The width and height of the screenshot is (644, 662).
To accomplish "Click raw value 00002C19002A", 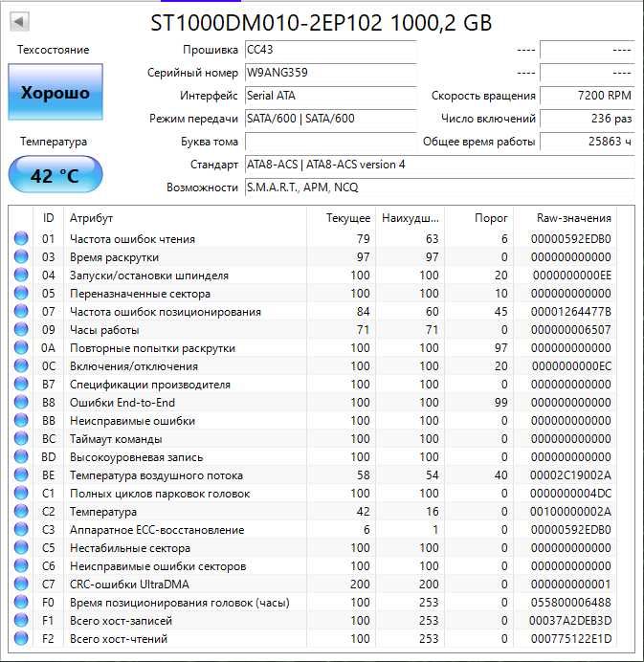I will (570, 474).
